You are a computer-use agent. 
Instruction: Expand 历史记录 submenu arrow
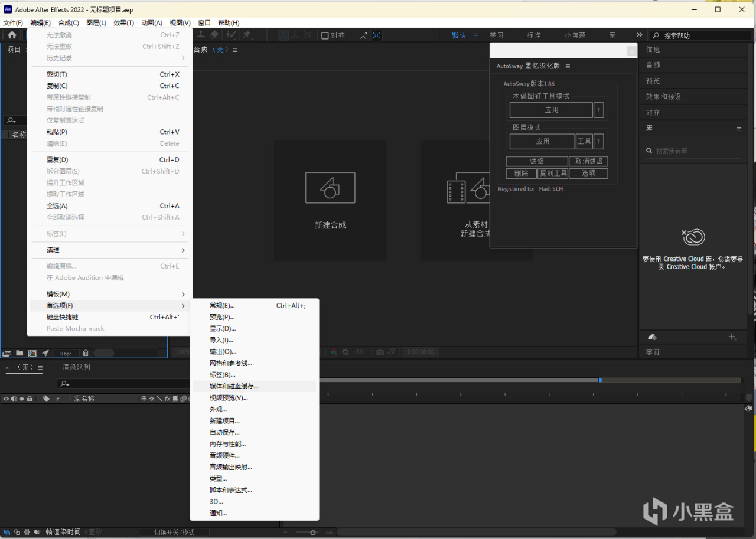click(x=183, y=58)
